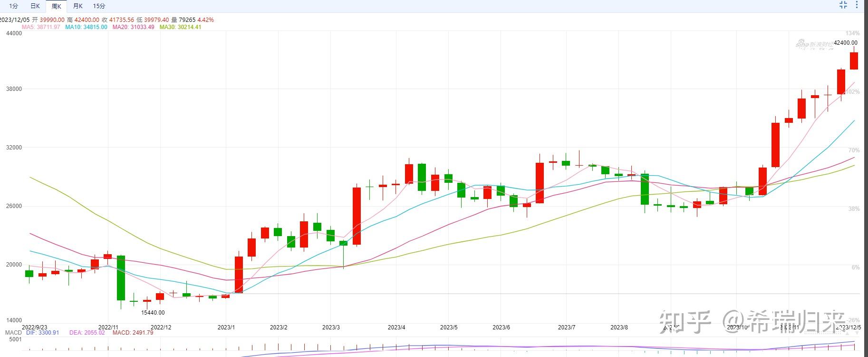Click the 38% right axis label
Image resolution: width=868 pixels, height=357 pixels.
click(854, 209)
